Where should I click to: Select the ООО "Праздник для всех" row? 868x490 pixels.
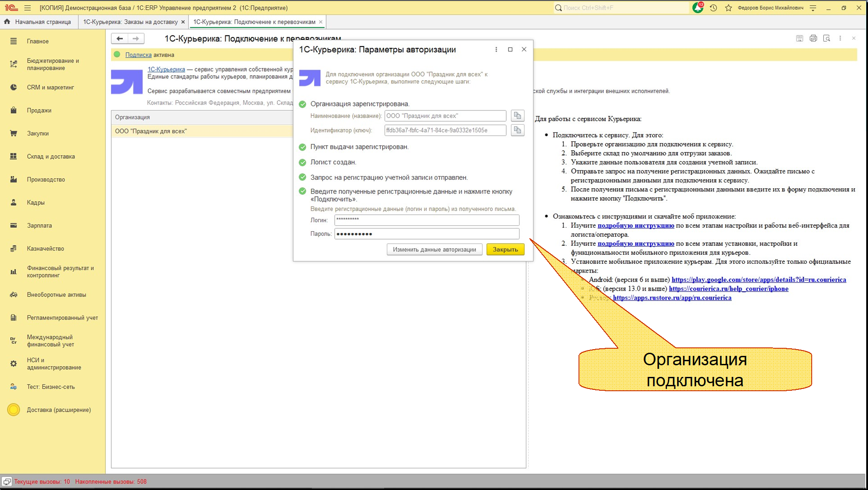point(202,131)
